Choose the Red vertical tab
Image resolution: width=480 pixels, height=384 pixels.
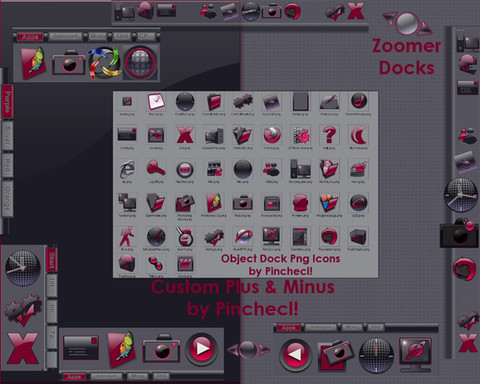pos(7,166)
